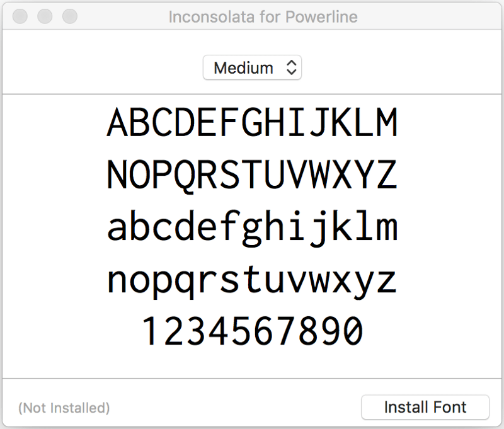The height and width of the screenshot is (429, 504).
Task: Click the lowercase z glyph in preview
Action: (387, 281)
